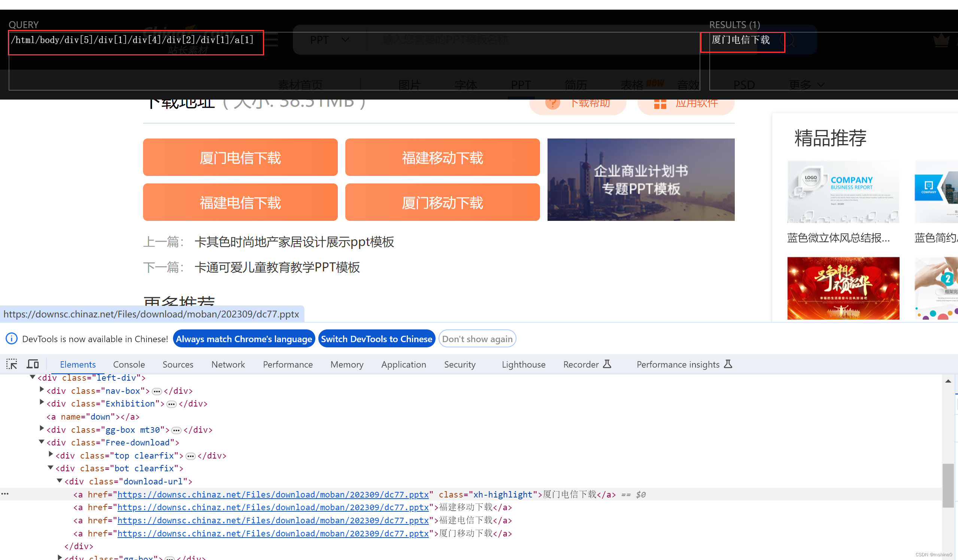
Task: Click the ellipsis before the highlighted anchor row
Action: coord(5,494)
